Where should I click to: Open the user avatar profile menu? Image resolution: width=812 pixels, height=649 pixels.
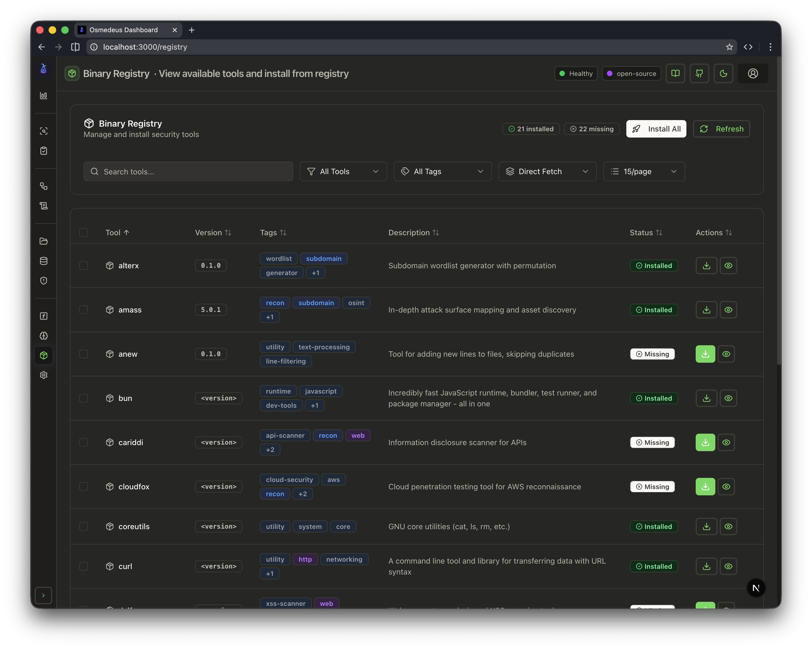pyautogui.click(x=753, y=73)
